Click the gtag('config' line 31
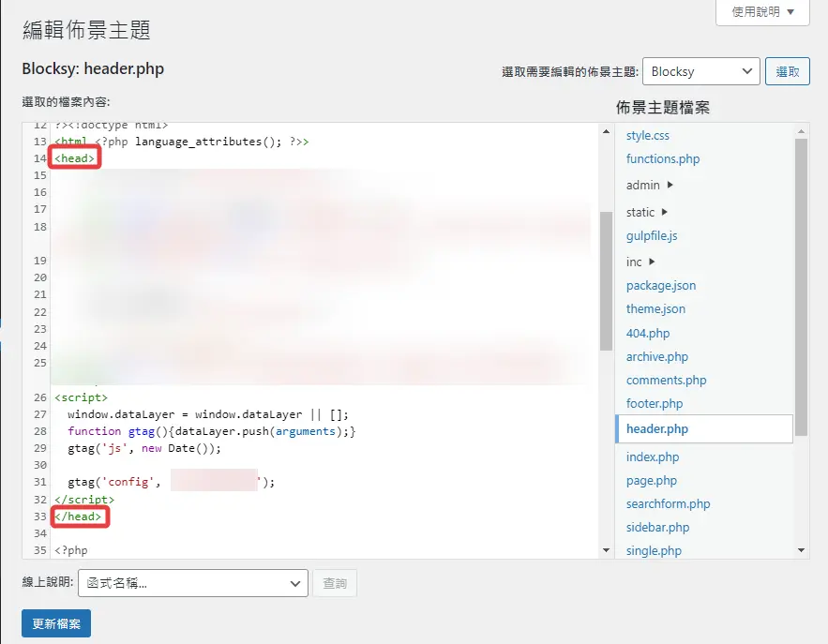 click(x=171, y=482)
